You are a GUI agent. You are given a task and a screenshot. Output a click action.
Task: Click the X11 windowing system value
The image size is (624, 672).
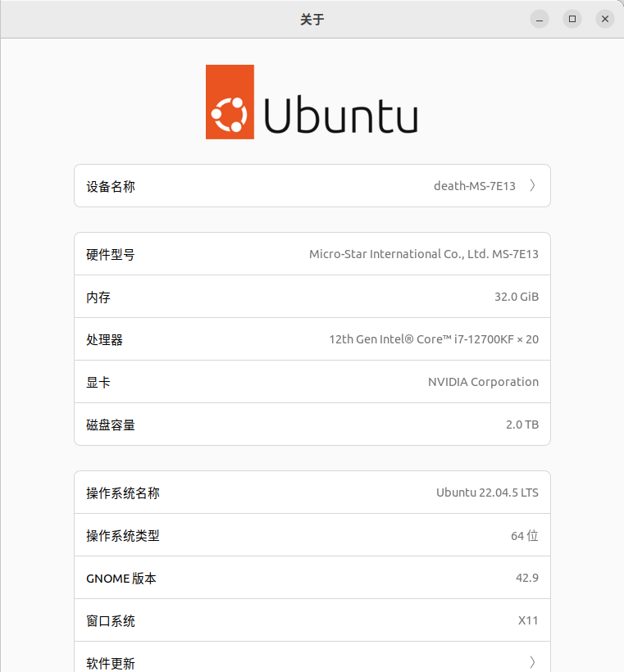(528, 620)
